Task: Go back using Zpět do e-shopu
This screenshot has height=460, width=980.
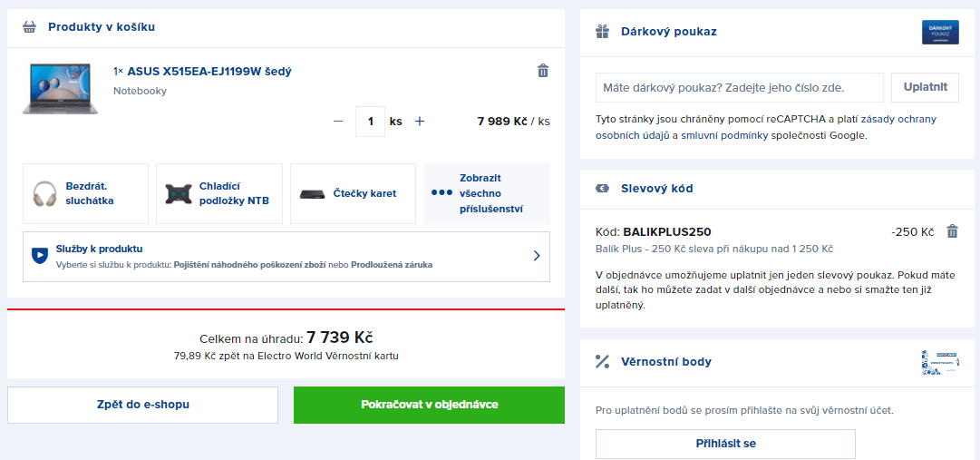Action: 142,405
